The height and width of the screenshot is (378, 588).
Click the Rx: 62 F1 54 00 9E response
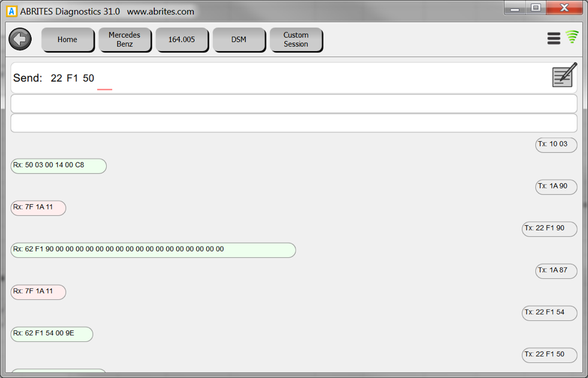(x=52, y=334)
